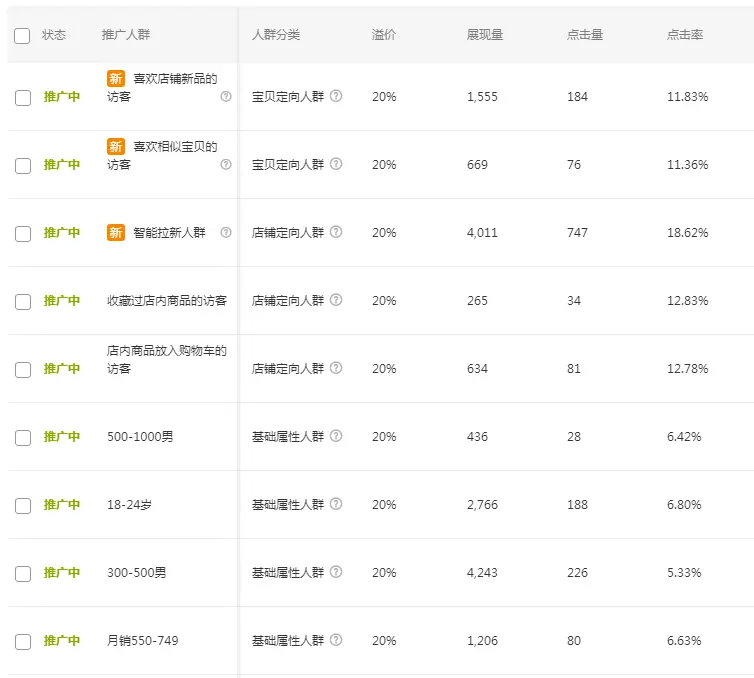754x678 pixels.
Task: Click help icon next to 喜欢店铺新品的访客
Action: click(226, 97)
